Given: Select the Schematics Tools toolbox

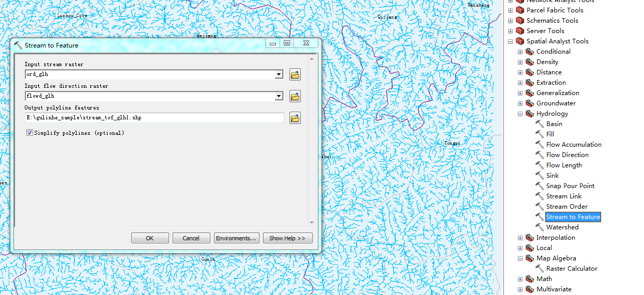Looking at the screenshot, I should pyautogui.click(x=552, y=21).
